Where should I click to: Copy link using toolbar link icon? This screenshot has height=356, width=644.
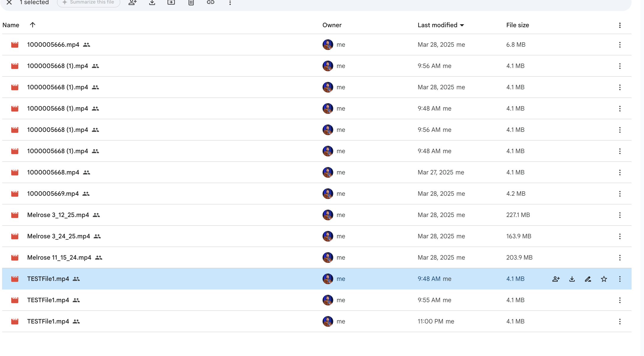tap(211, 2)
